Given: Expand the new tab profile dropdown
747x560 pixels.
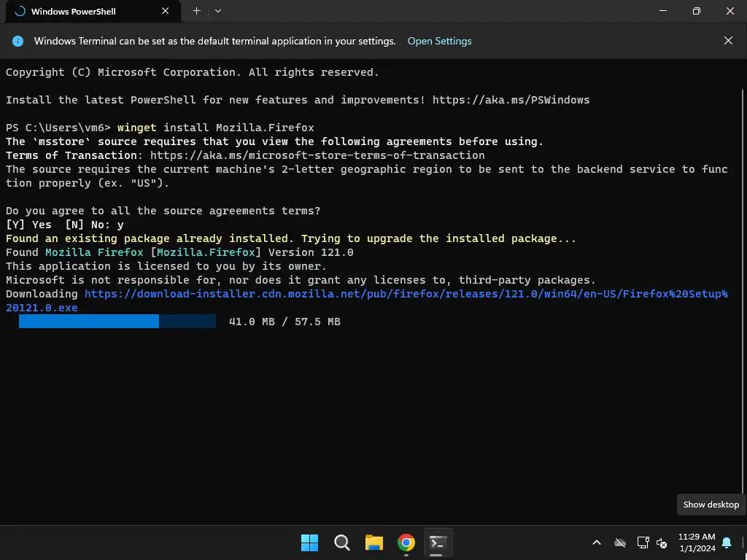Looking at the screenshot, I should click(217, 11).
